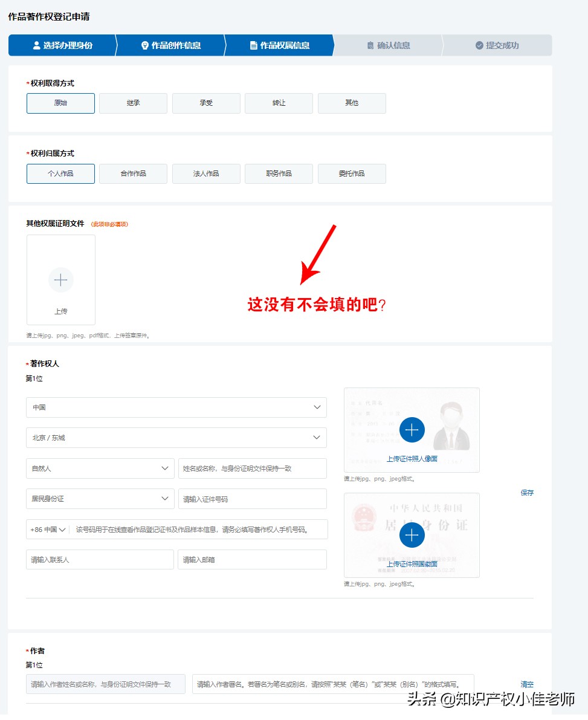Click the plus icon to upload 证件照人像面
Screen dimensions: 588x720
pyautogui.click(x=412, y=430)
